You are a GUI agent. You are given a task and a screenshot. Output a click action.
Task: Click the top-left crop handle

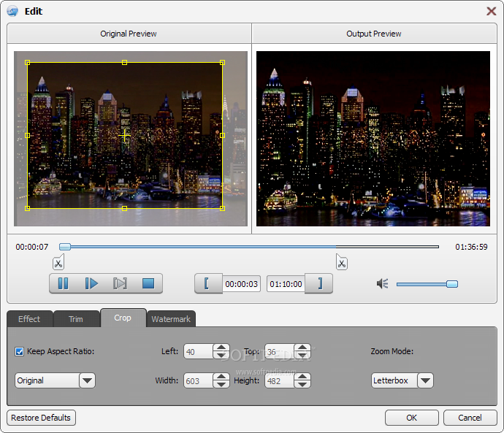click(x=27, y=63)
